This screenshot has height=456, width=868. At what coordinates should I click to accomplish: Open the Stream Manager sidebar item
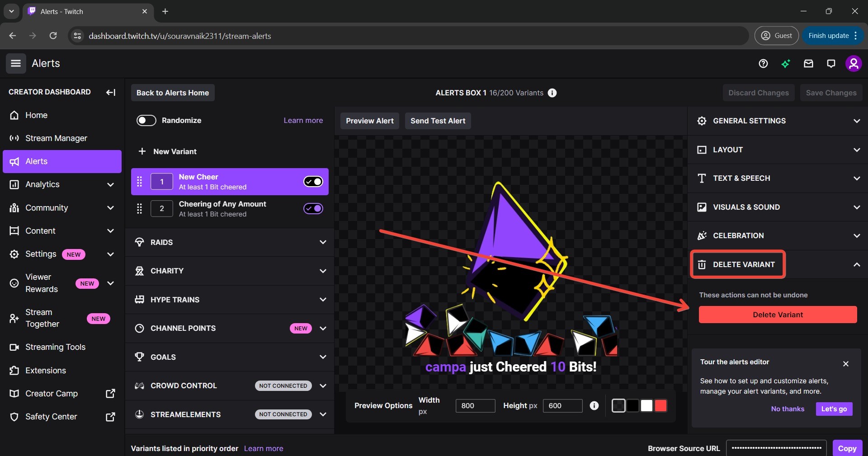point(56,138)
